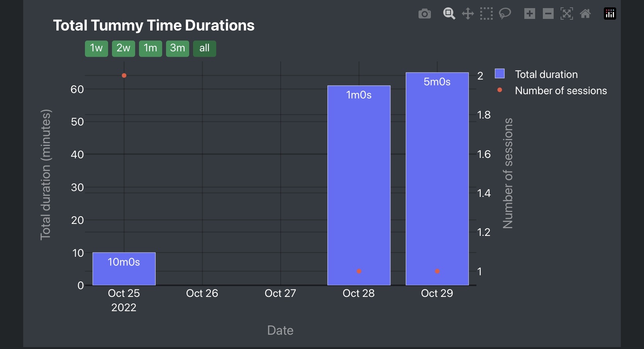This screenshot has height=349, width=644.
Task: Switch to the 1w date range
Action: [96, 48]
